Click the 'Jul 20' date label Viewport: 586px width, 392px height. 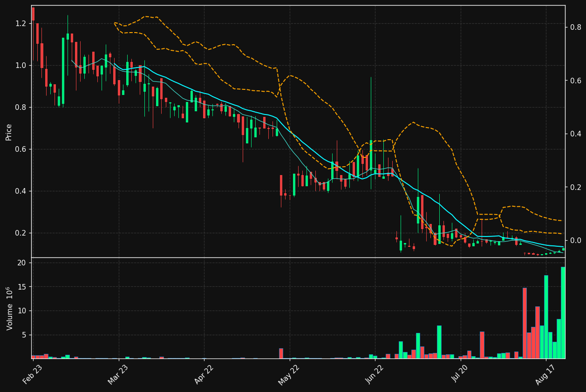point(460,373)
